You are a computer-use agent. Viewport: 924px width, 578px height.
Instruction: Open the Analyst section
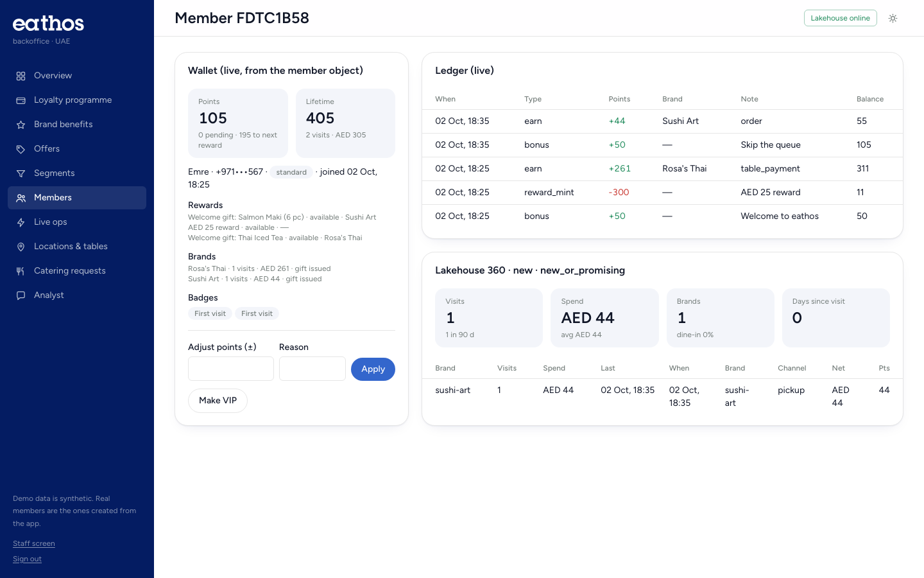77,295
